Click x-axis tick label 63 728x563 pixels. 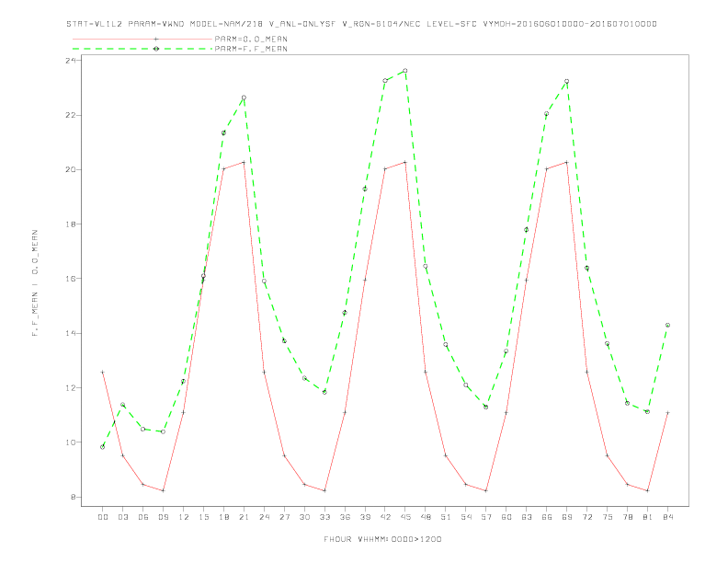(527, 517)
